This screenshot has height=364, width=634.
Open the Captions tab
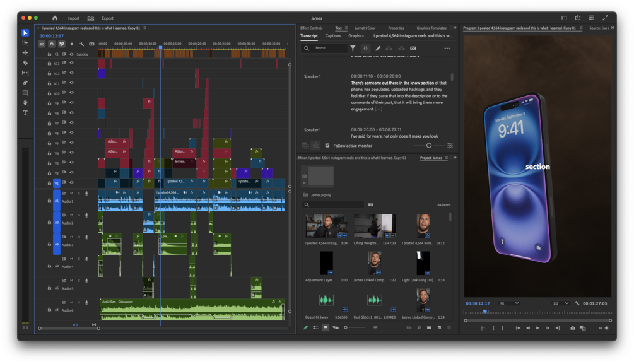(x=332, y=36)
